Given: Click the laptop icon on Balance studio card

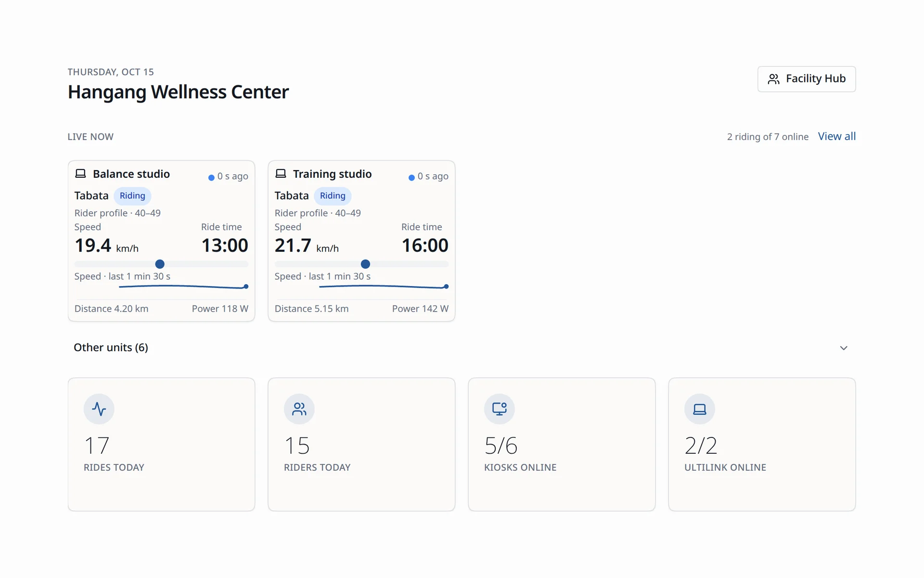Looking at the screenshot, I should click(80, 173).
